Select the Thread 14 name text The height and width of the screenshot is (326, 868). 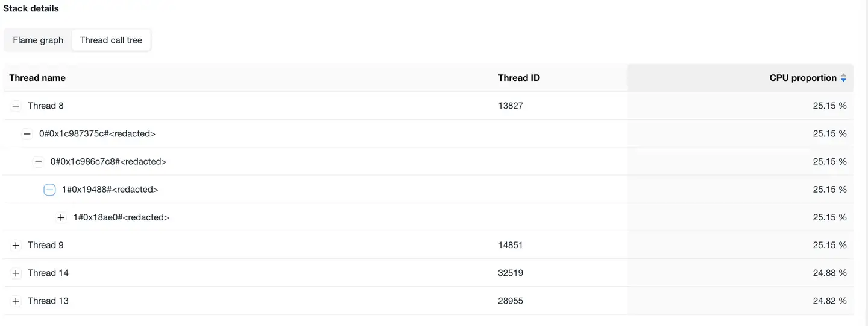click(x=48, y=273)
